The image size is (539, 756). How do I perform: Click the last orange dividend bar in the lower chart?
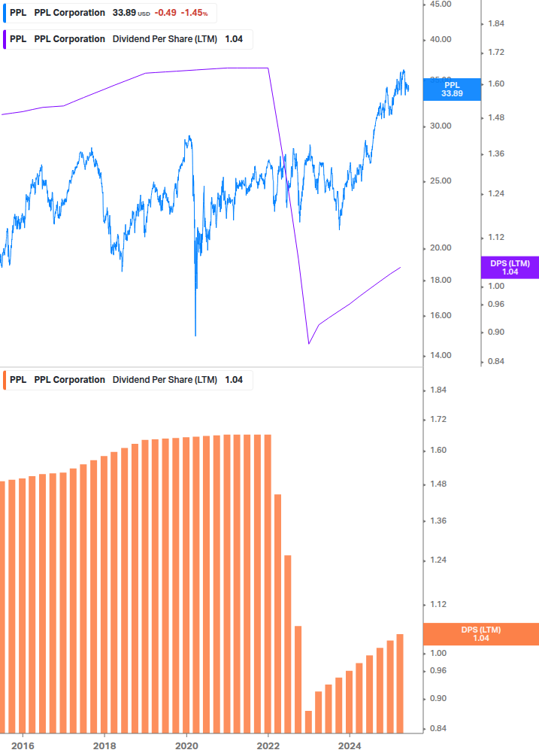[x=400, y=684]
